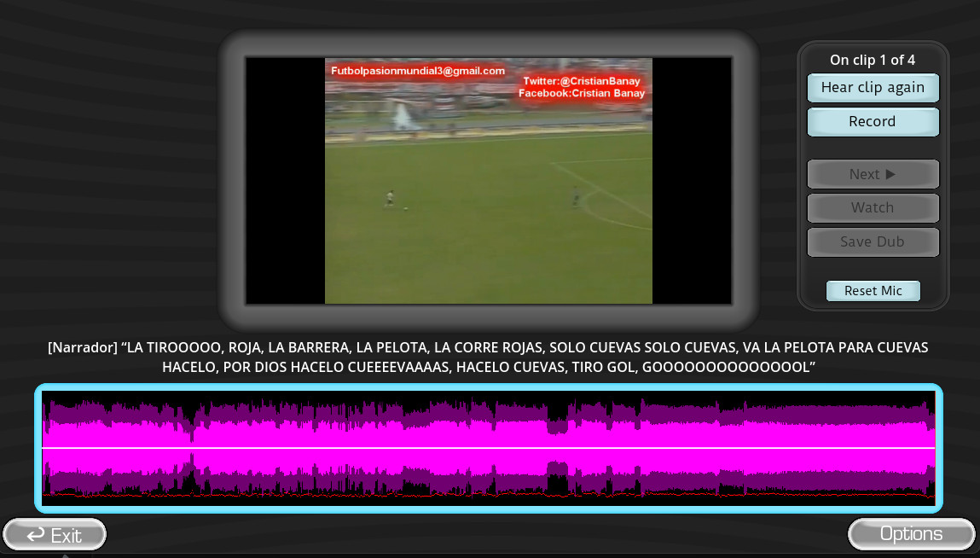Click the play triangle icon beside Next
The image size is (980, 558).
point(890,174)
